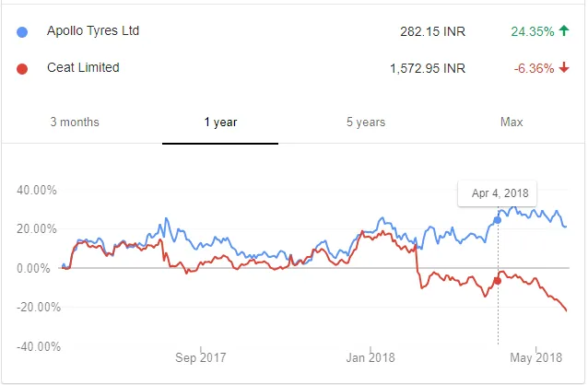The width and height of the screenshot is (588, 385).
Task: Click the 24.35% gain percentage
Action: point(533,31)
